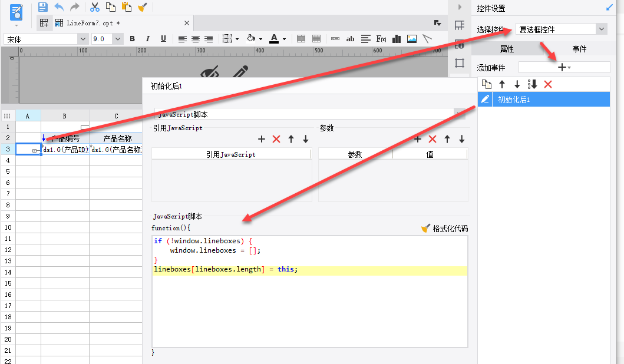Screen dimensions: 624x364
Task: Open the font color dropdown arrow
Action: pyautogui.click(x=284, y=39)
